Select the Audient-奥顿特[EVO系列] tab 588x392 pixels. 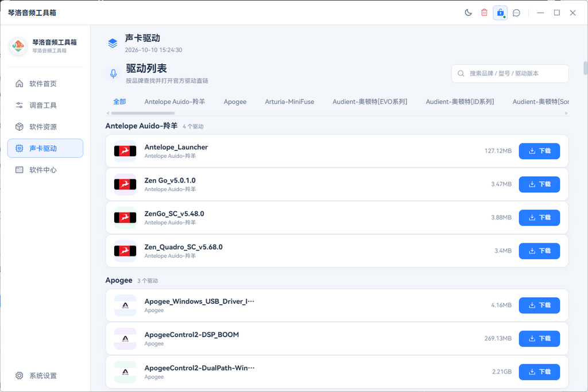click(x=370, y=102)
